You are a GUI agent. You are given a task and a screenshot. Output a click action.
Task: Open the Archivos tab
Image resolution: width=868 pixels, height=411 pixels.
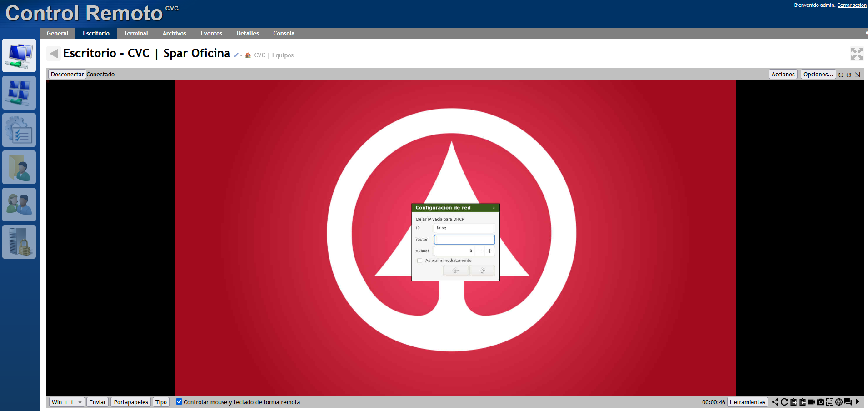point(174,33)
